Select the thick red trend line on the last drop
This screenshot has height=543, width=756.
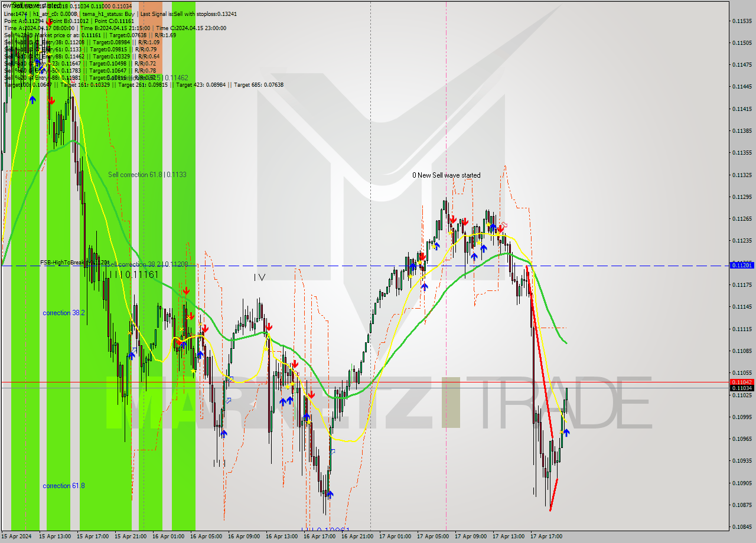pos(540,353)
